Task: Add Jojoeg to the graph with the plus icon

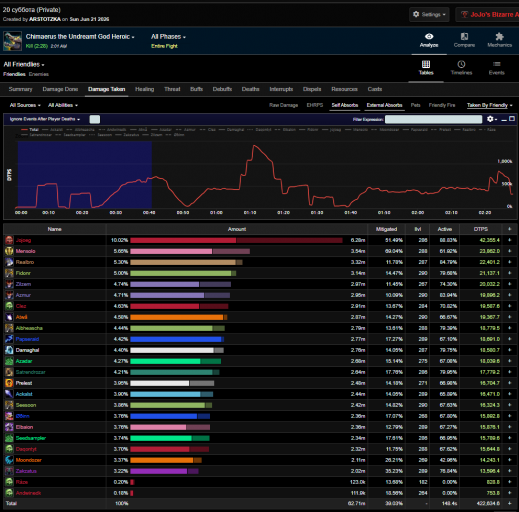Action: tap(509, 240)
